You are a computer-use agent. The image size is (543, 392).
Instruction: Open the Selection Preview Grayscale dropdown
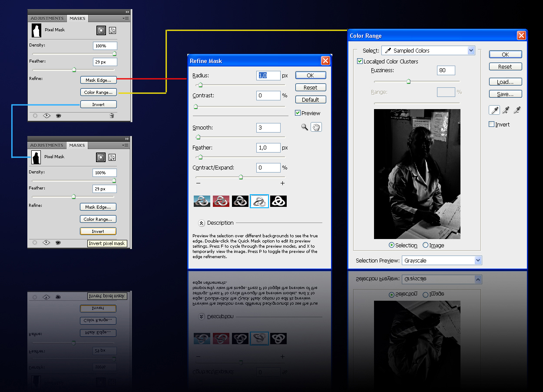[442, 260]
